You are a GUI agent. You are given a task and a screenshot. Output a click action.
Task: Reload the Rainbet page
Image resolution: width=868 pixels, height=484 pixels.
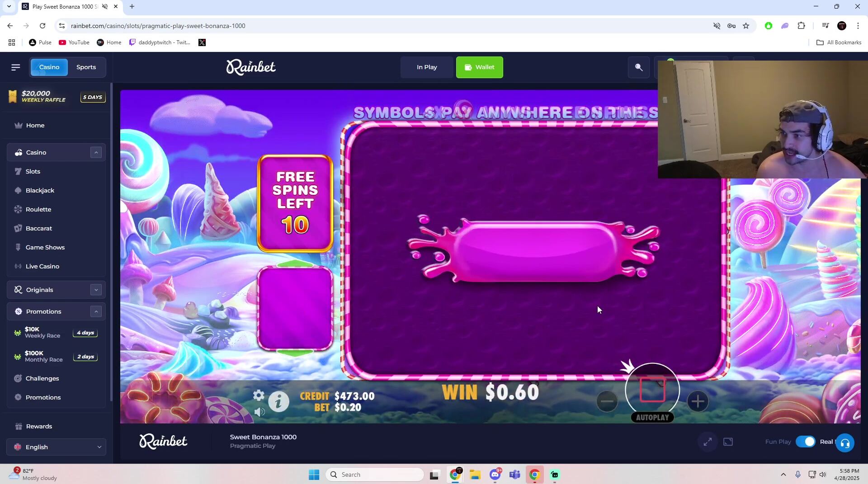click(42, 26)
